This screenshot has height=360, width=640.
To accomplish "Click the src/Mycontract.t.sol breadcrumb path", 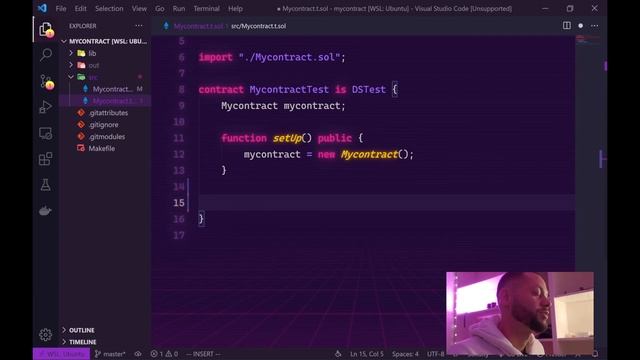I will point(258,26).
